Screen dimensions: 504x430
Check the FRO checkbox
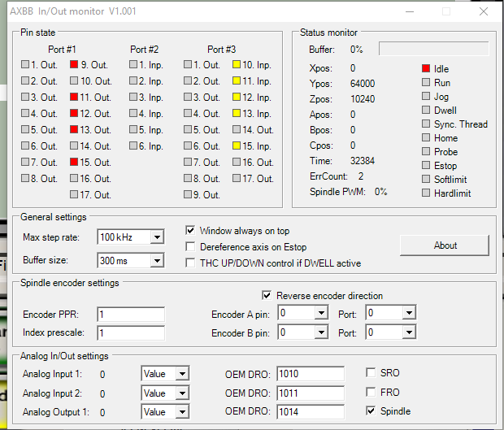coord(371,392)
